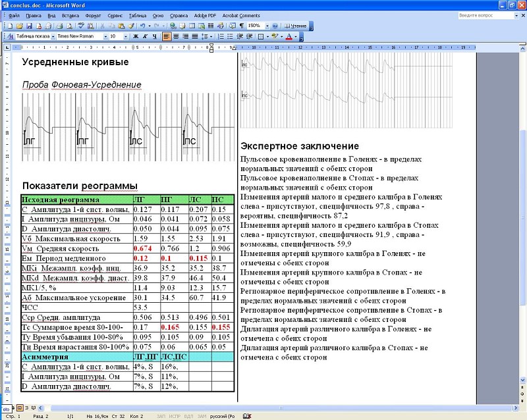527x420 pixels.
Task: Expand the Times New Roman font dropdown
Action: [x=105, y=36]
